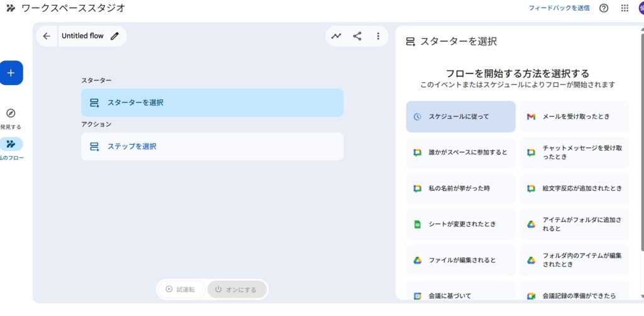644x316 pixels.
Task: Choose the スケジュールに従って starter
Action: click(460, 116)
